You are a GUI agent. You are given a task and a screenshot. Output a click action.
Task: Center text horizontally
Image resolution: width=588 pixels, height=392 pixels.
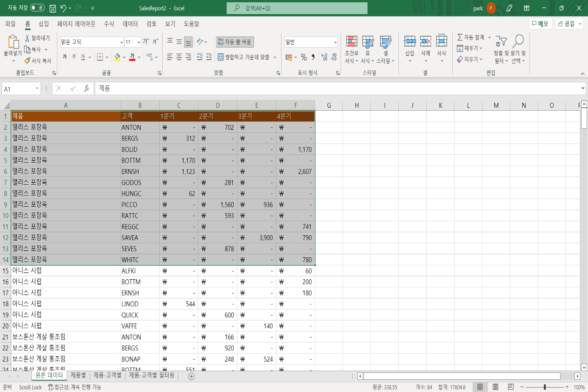[x=179, y=57]
